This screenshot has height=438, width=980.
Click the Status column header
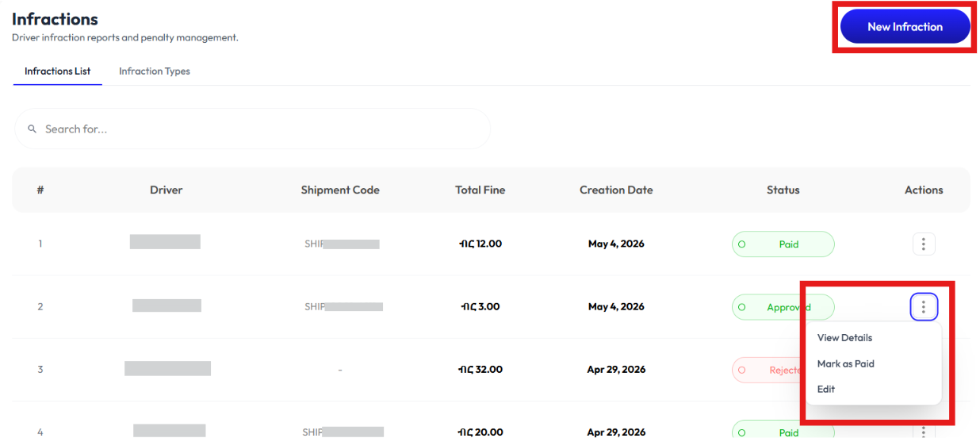pos(783,190)
